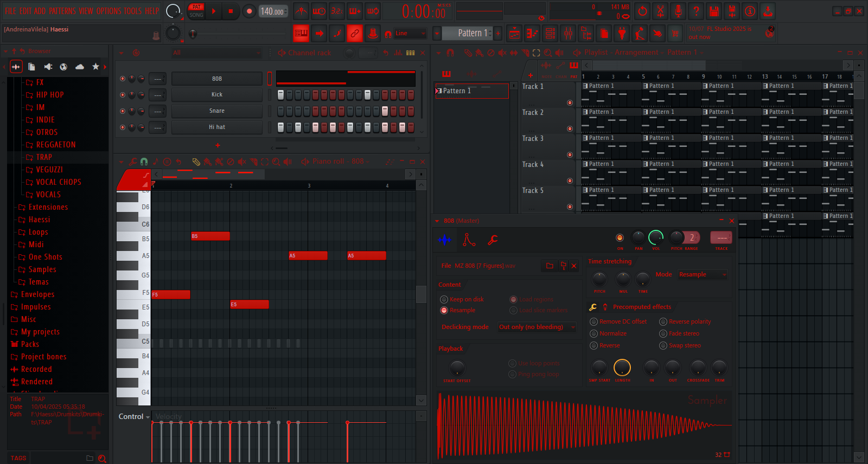Open the sampler wrench miscellaneous tab
The image size is (868, 464).
[x=493, y=240]
